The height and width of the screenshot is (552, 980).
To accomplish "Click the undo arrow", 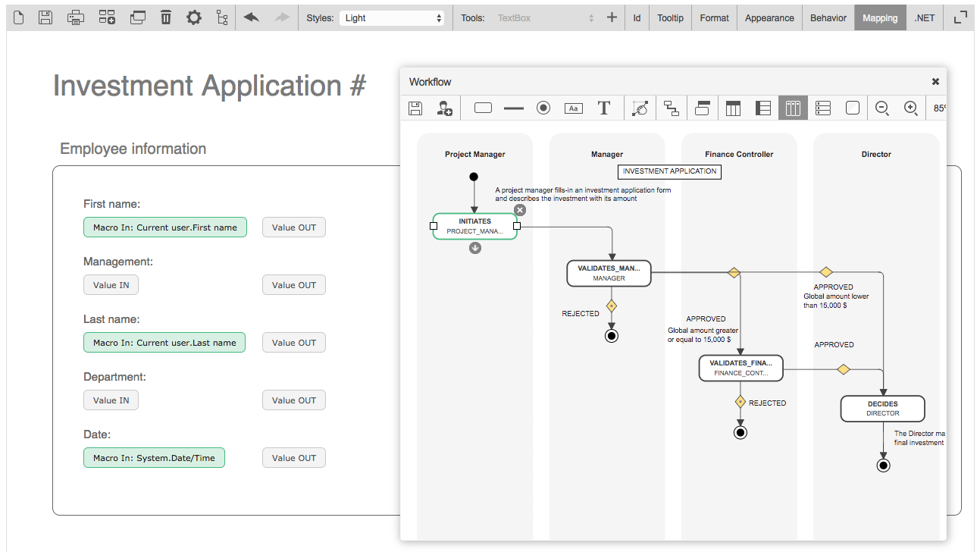I will [252, 17].
